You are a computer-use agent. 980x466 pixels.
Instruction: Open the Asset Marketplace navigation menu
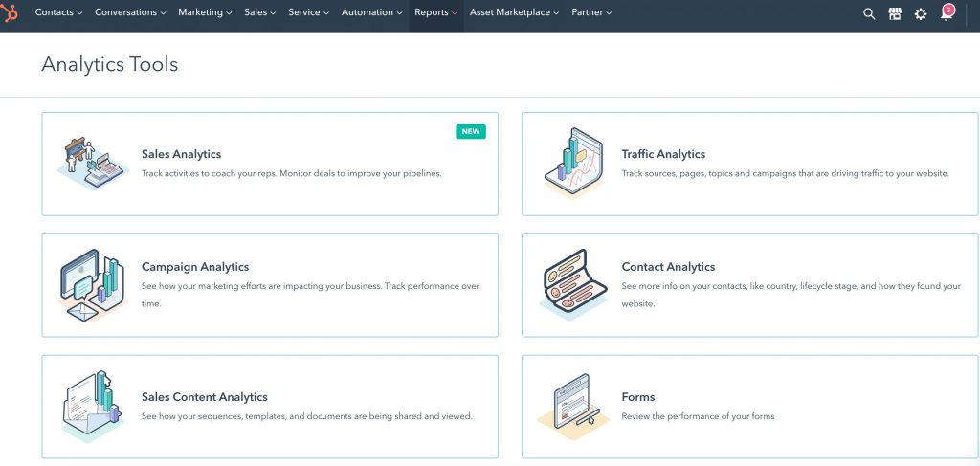coord(514,12)
